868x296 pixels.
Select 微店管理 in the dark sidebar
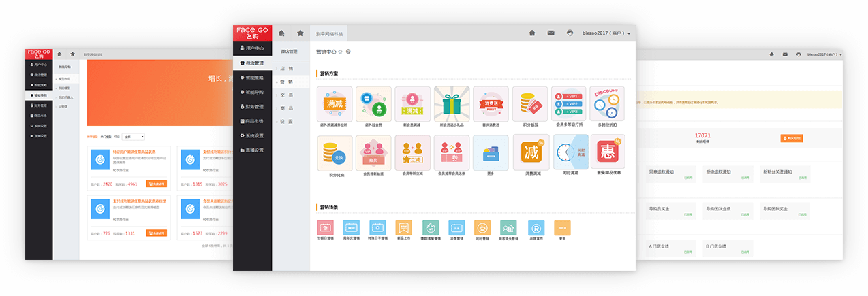pos(253,63)
